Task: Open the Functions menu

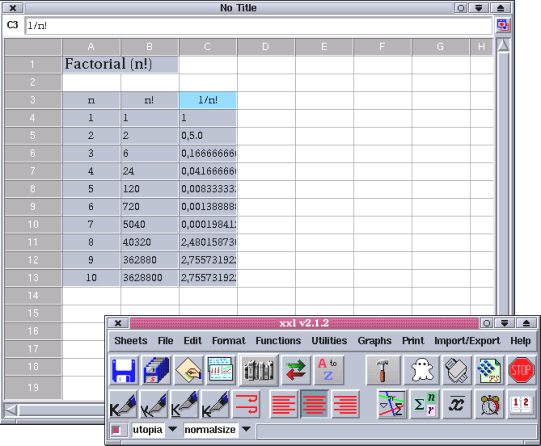Action: (278, 341)
